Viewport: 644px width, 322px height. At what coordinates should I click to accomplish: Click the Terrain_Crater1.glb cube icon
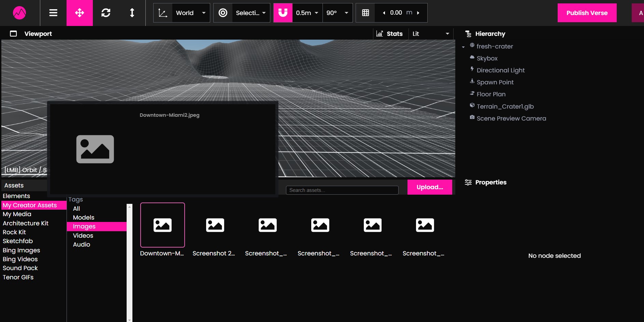tap(472, 105)
